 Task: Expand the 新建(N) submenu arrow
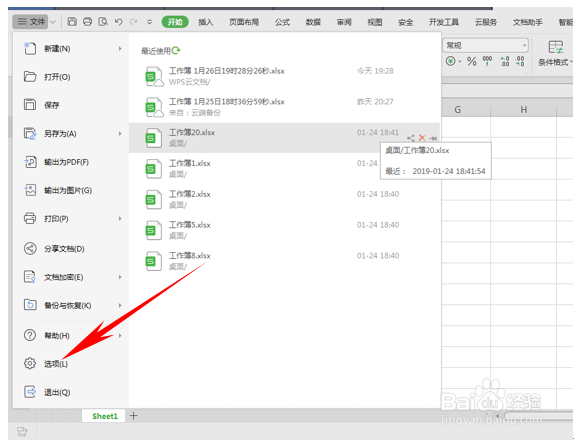coord(120,48)
